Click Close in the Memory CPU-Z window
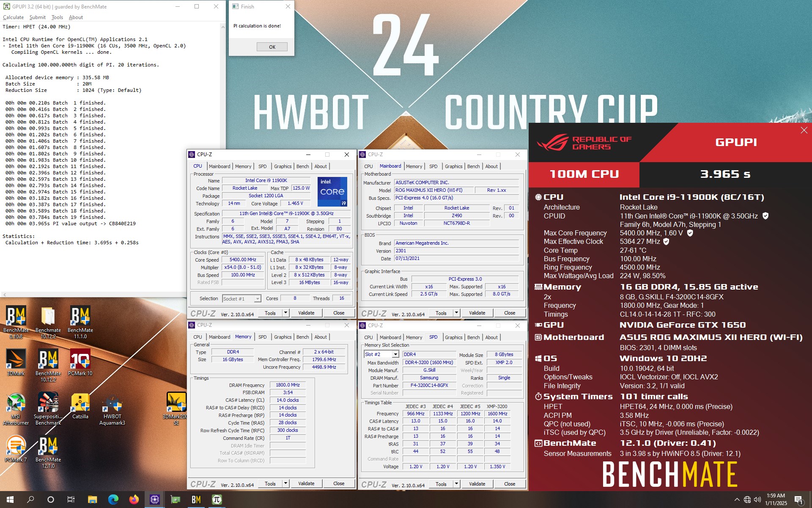Screen dimensions: 812x508 click(x=339, y=483)
